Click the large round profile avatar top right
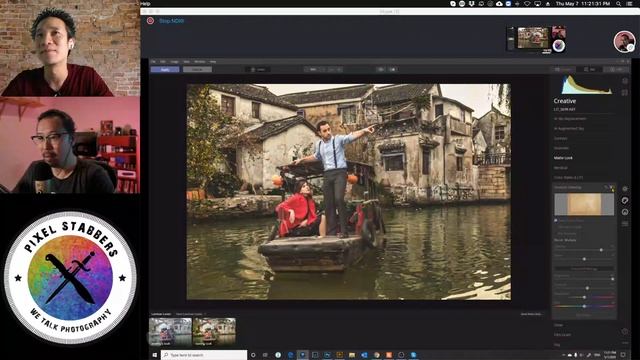Screen dimensions: 640x360 point(624,41)
